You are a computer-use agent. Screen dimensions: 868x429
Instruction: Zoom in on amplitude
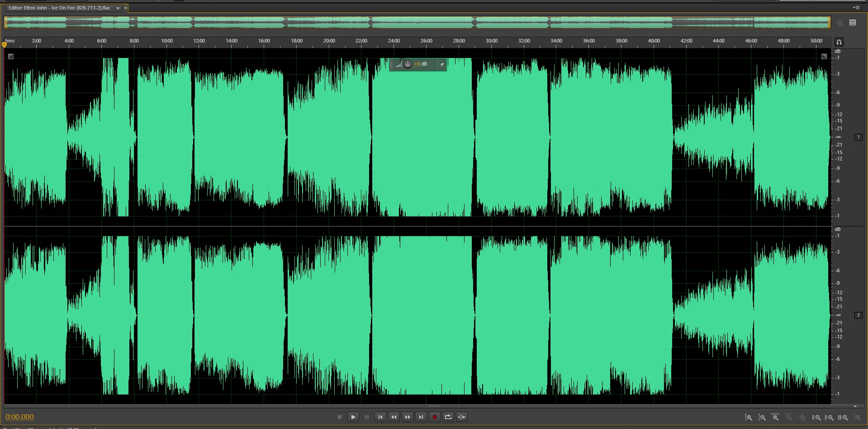click(x=749, y=418)
